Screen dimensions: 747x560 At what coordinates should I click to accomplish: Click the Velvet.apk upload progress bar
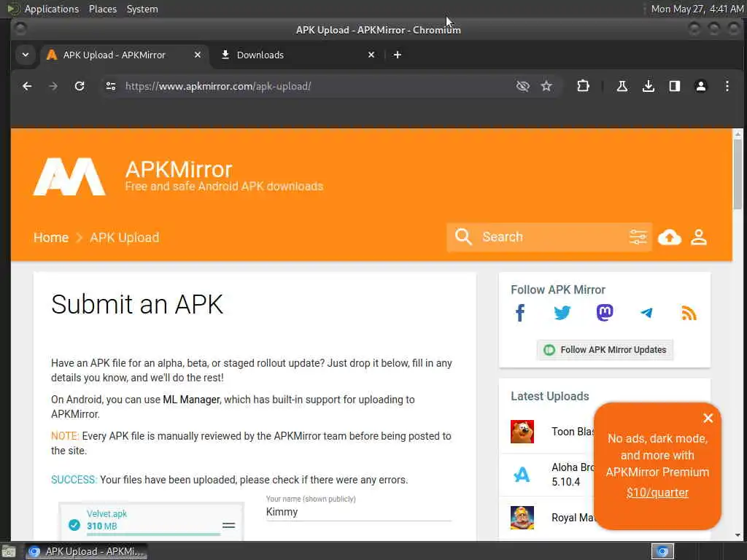[x=153, y=534]
